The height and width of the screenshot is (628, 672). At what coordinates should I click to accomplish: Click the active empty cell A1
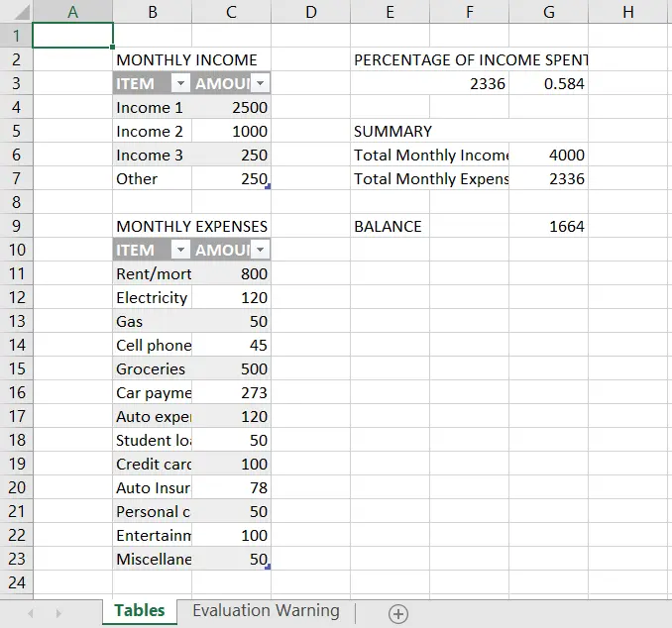pos(73,36)
